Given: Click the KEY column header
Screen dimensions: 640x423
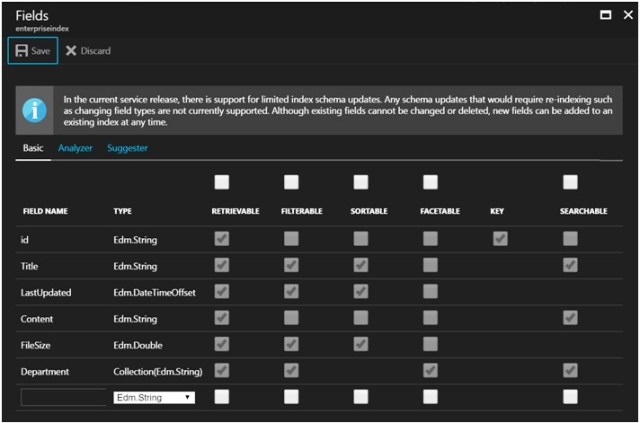Looking at the screenshot, I should click(x=497, y=211).
